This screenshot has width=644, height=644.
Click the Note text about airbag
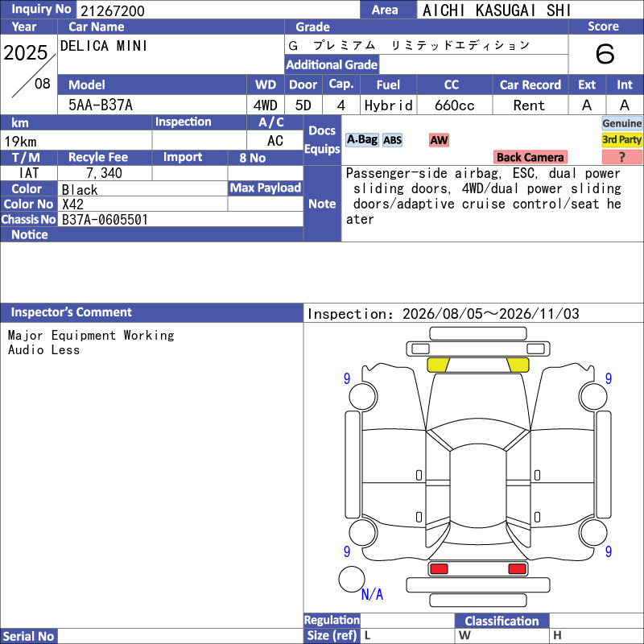[484, 196]
